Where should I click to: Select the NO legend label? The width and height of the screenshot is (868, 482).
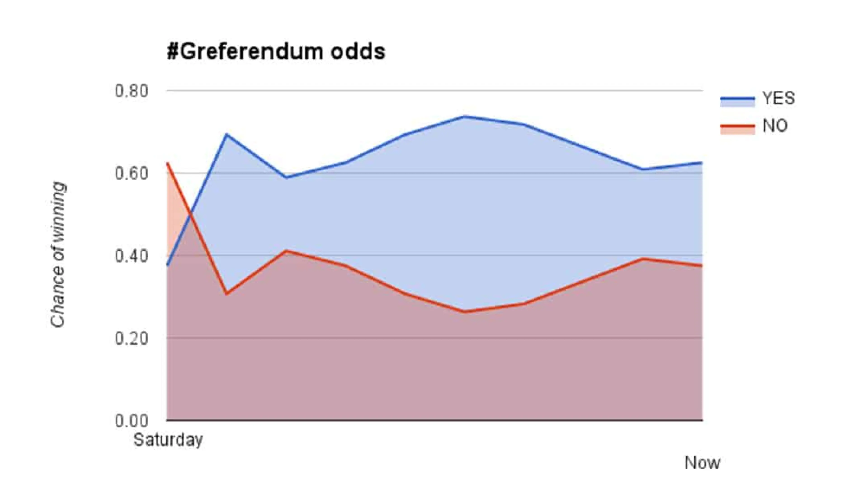[x=775, y=126]
